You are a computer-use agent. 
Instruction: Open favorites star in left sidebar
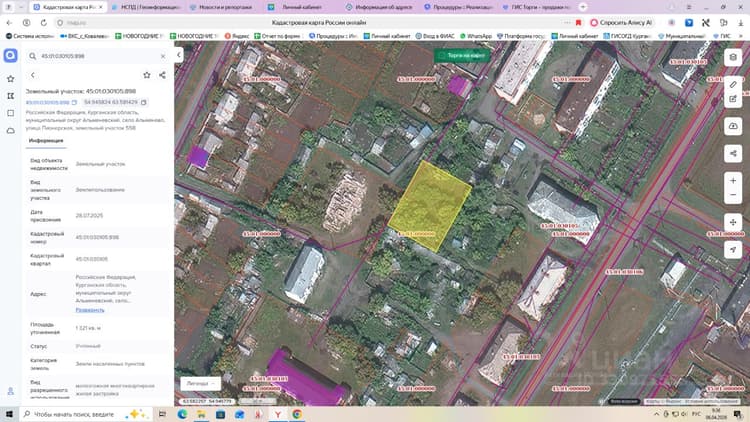click(11, 78)
